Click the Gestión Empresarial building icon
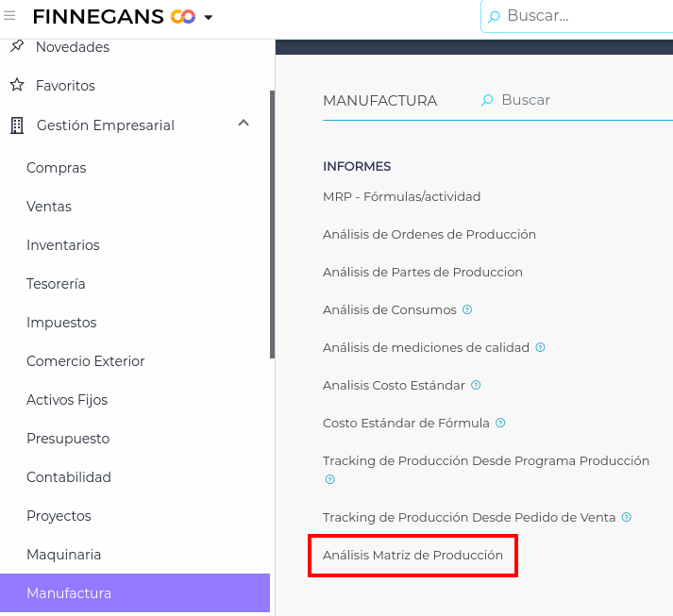673x616 pixels. 16,125
